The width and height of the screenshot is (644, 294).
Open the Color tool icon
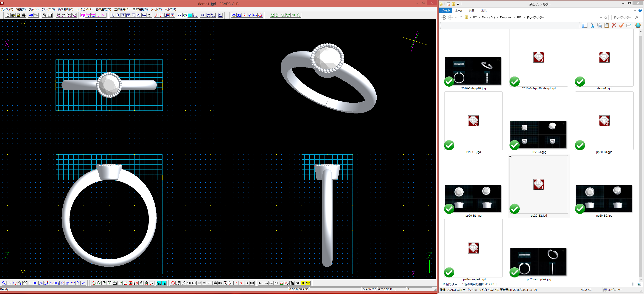(104, 15)
